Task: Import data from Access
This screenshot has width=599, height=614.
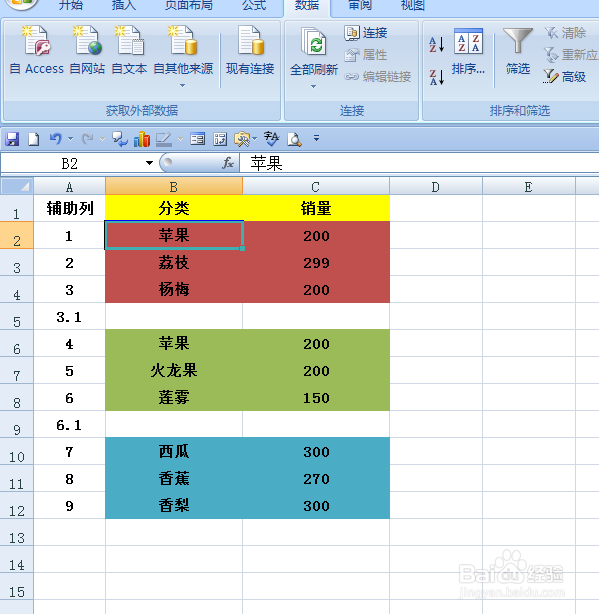Action: pyautogui.click(x=36, y=50)
